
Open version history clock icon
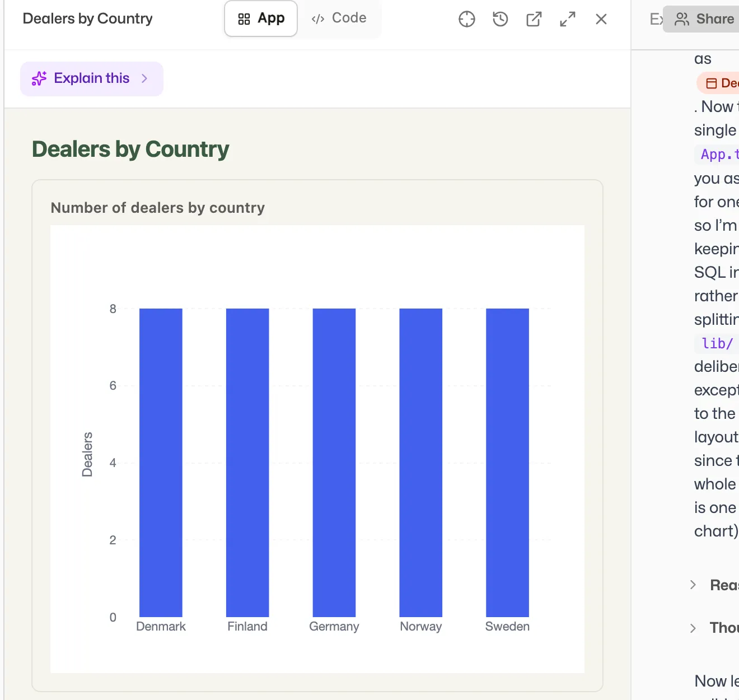point(501,19)
